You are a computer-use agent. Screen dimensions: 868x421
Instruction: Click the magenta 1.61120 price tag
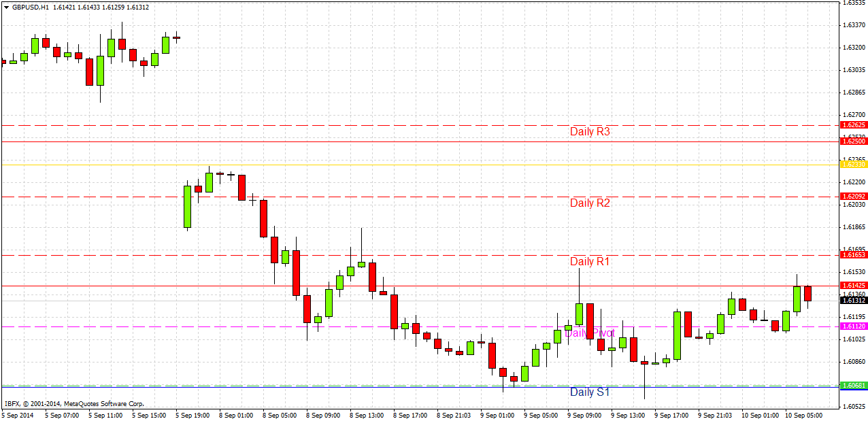(852, 327)
